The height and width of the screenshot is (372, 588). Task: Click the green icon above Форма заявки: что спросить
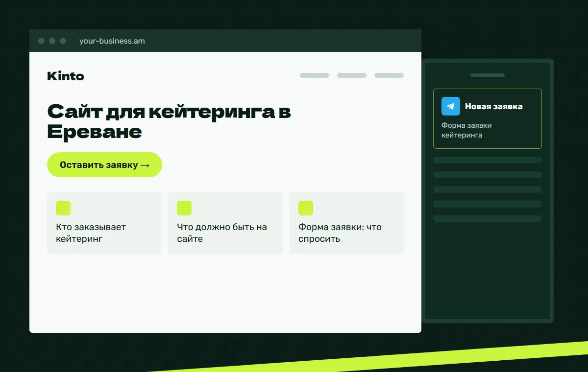(306, 208)
